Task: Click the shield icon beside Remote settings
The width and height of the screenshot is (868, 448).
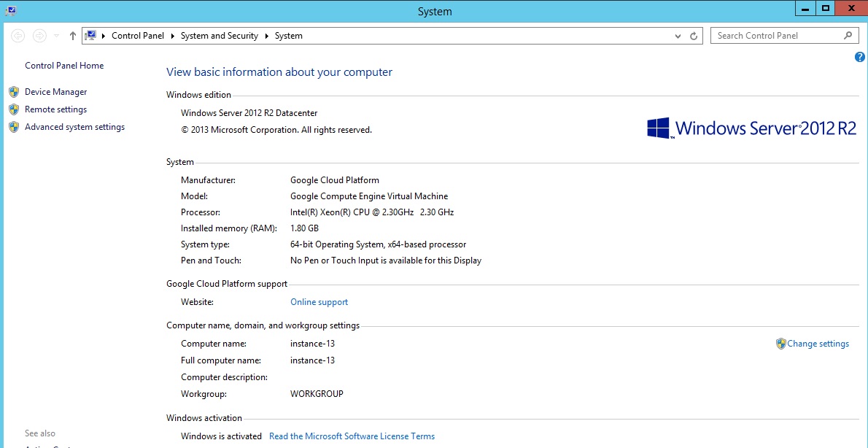Action: click(x=15, y=109)
